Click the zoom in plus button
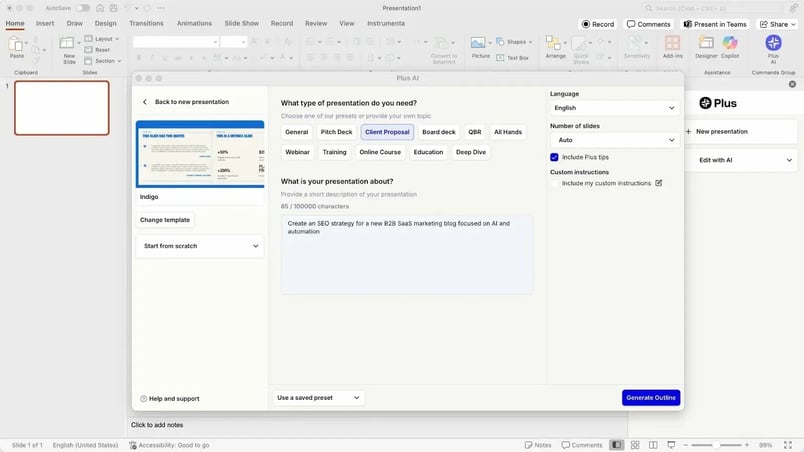 point(747,445)
